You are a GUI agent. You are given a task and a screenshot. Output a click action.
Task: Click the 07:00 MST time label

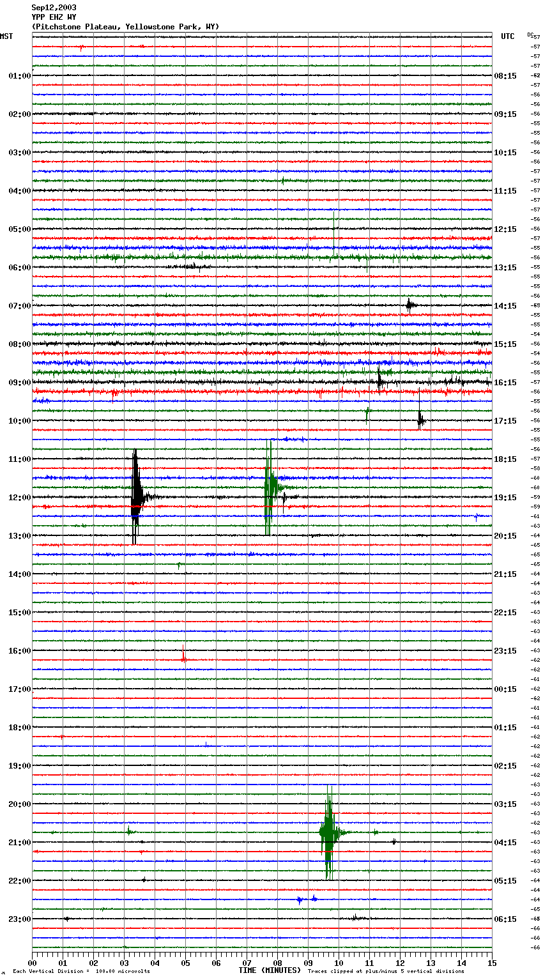[x=20, y=306]
